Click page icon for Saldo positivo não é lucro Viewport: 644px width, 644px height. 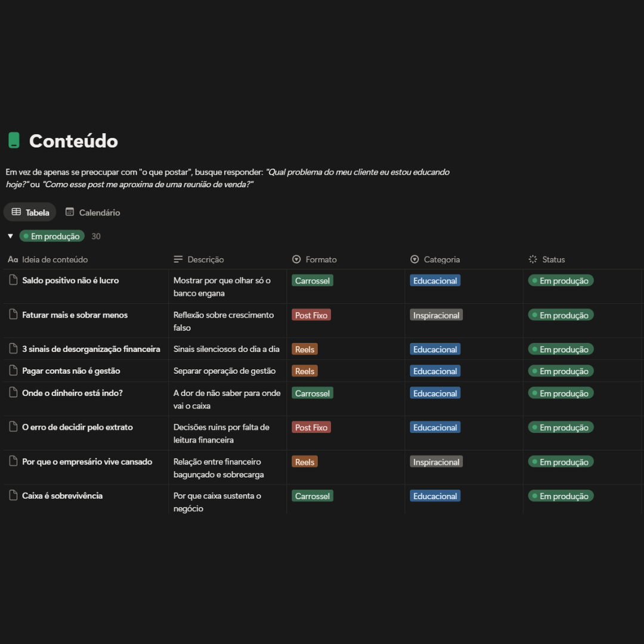13,280
